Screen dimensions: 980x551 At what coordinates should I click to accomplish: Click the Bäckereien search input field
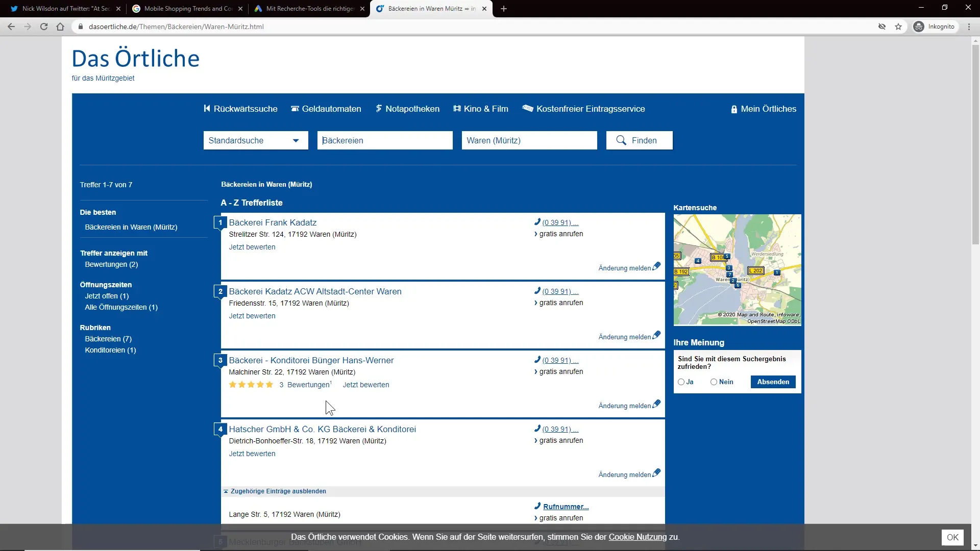coord(385,140)
